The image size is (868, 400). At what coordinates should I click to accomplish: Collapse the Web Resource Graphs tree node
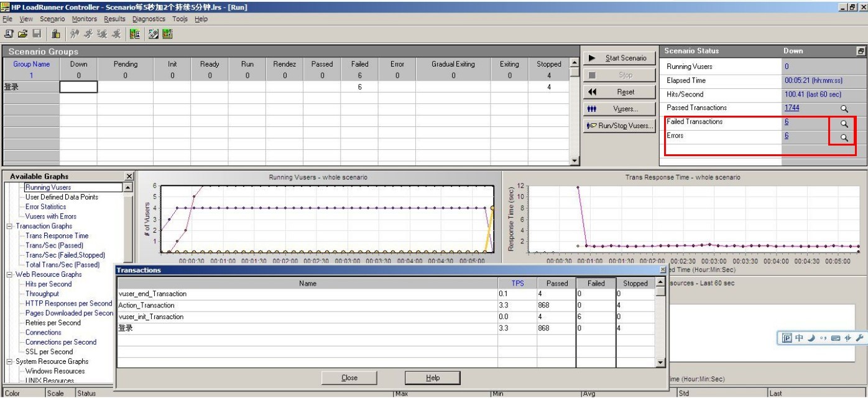click(x=10, y=274)
